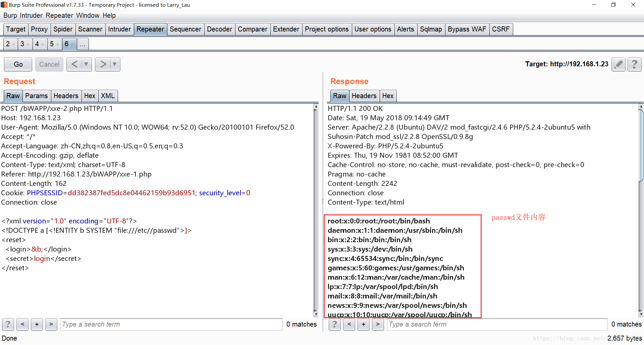Open response search help icon

coord(335,324)
